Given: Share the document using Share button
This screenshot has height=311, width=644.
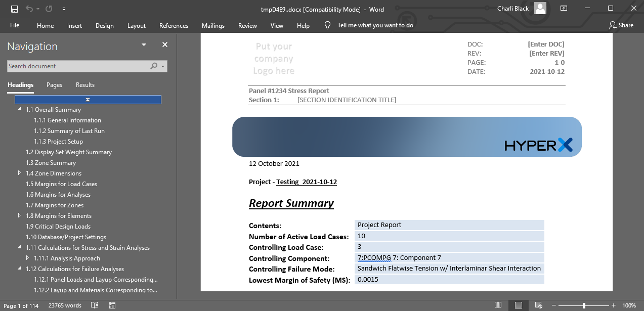Looking at the screenshot, I should pyautogui.click(x=621, y=25).
